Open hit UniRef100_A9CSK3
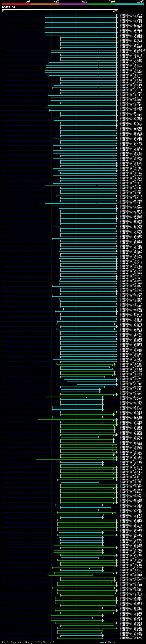Image resolution: width=146 pixels, height=644 pixels. [x=131, y=35]
